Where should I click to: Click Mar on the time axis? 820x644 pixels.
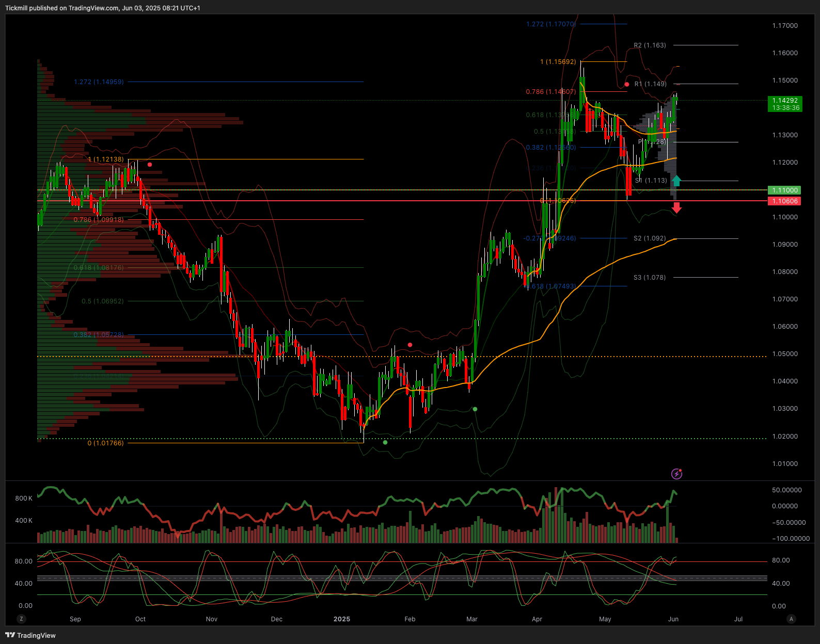(x=472, y=619)
